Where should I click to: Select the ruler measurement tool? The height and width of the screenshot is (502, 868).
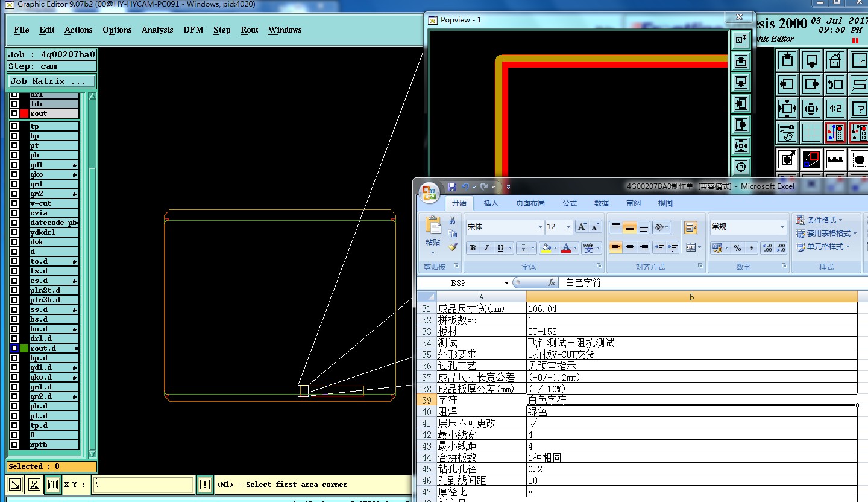coord(835,160)
